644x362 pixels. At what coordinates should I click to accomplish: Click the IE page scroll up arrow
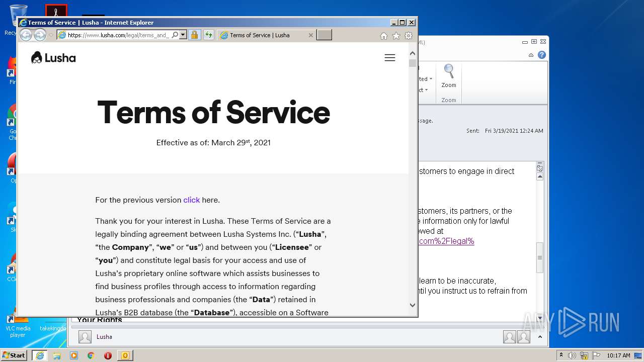(x=413, y=53)
